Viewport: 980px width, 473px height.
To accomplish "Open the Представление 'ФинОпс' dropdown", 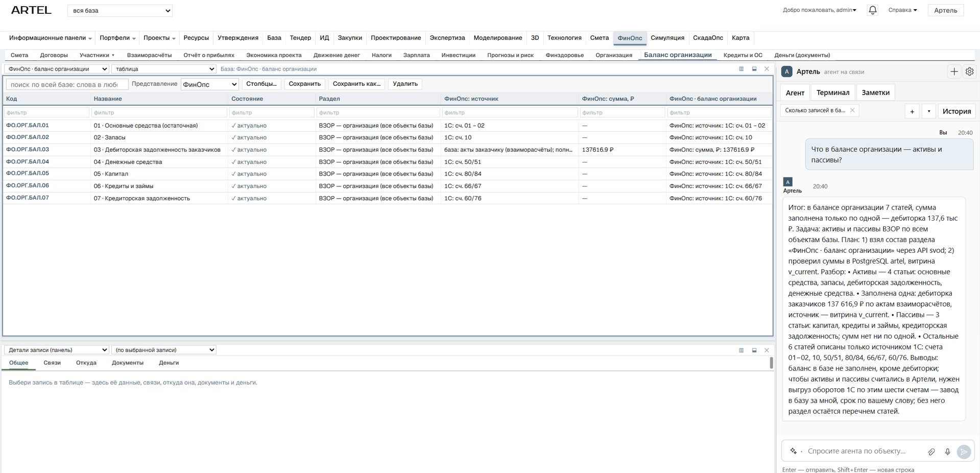I will pos(210,84).
